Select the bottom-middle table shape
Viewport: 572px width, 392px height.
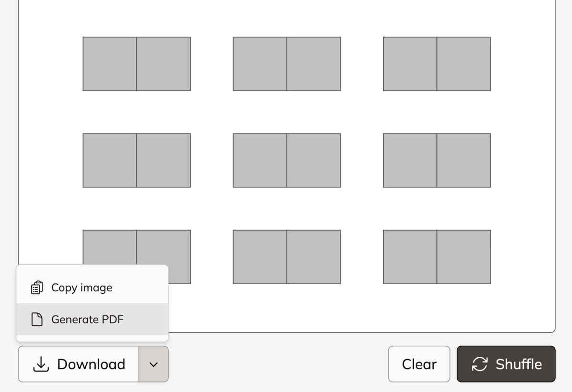(286, 257)
